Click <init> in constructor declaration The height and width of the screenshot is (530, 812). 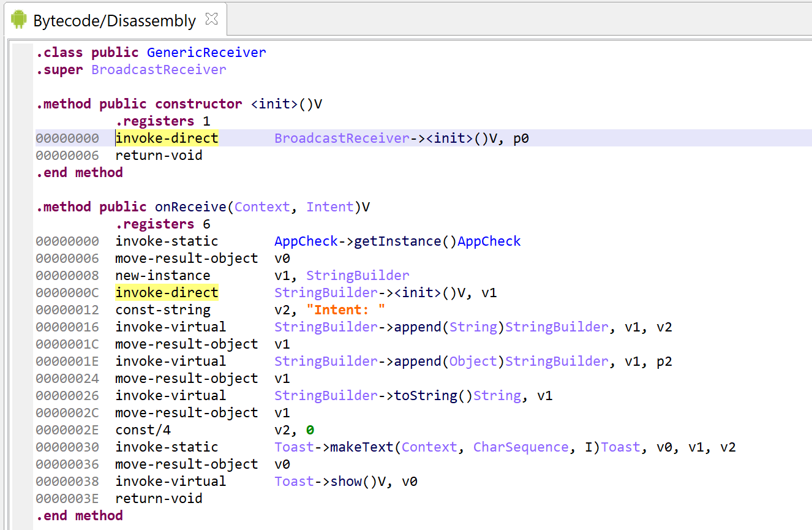point(274,104)
